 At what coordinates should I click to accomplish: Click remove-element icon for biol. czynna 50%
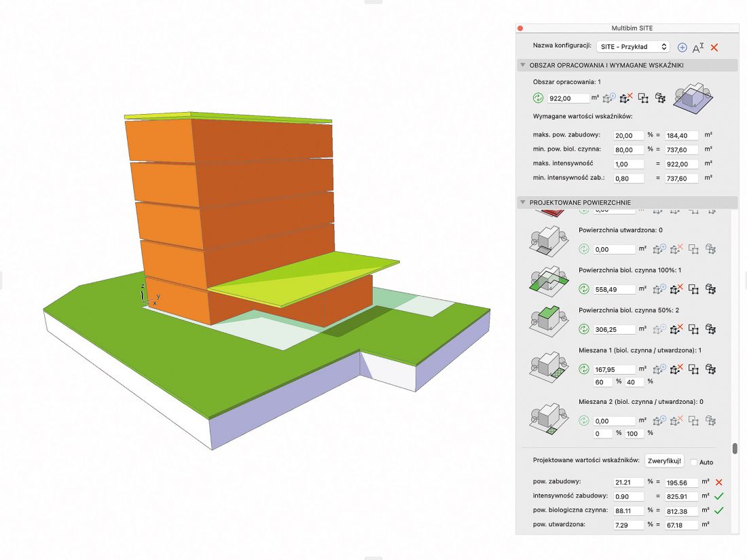coord(676,329)
